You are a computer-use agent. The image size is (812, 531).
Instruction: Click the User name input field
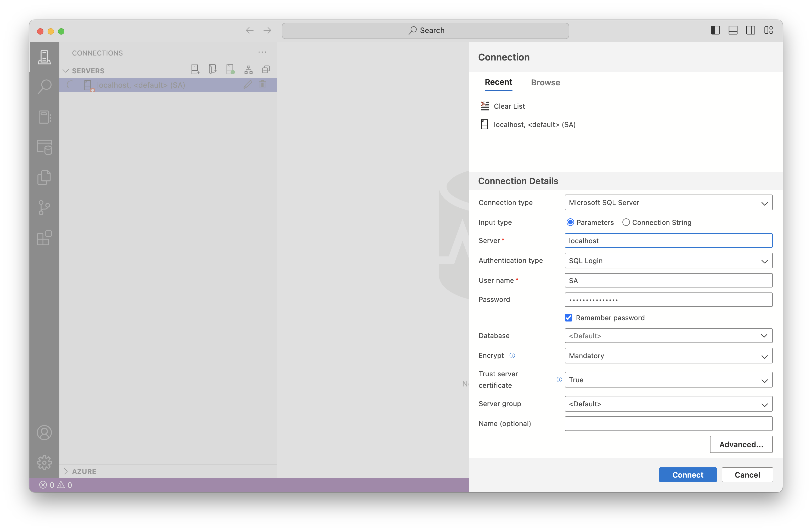coord(668,280)
